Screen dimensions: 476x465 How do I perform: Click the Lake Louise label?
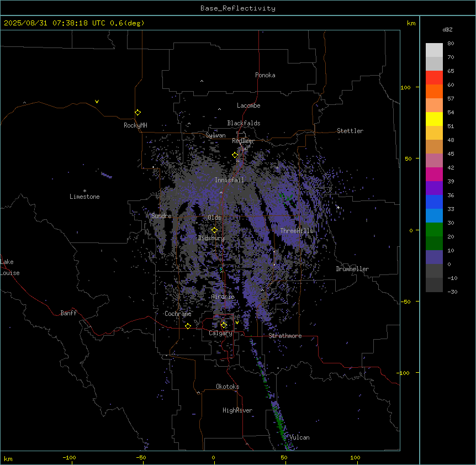coord(10,267)
